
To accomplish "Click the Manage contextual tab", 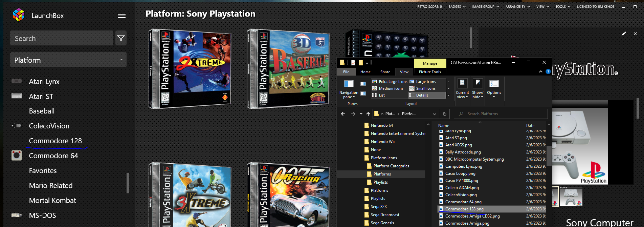I will (430, 63).
